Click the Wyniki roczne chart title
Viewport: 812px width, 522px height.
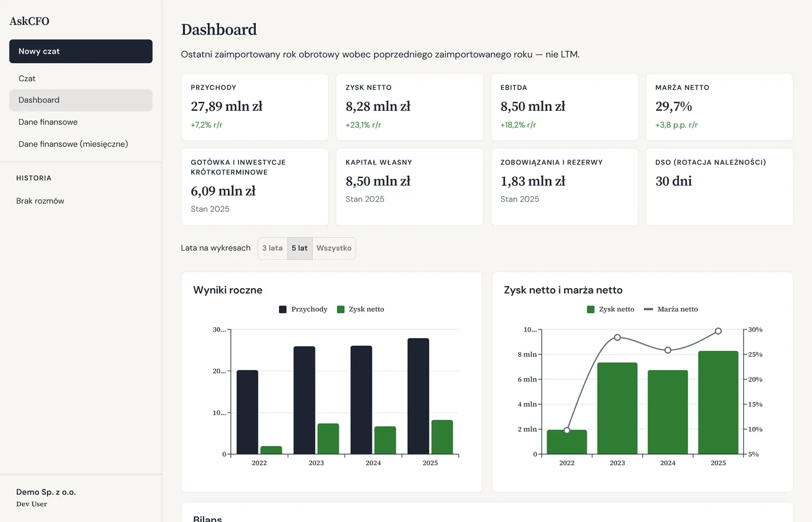click(x=228, y=290)
